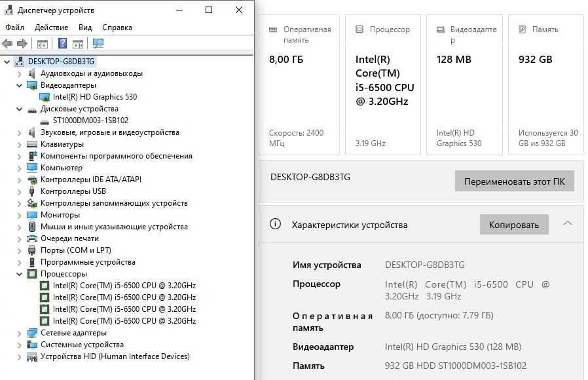Collapse the Характеристики устройства section chevron

coord(568,223)
